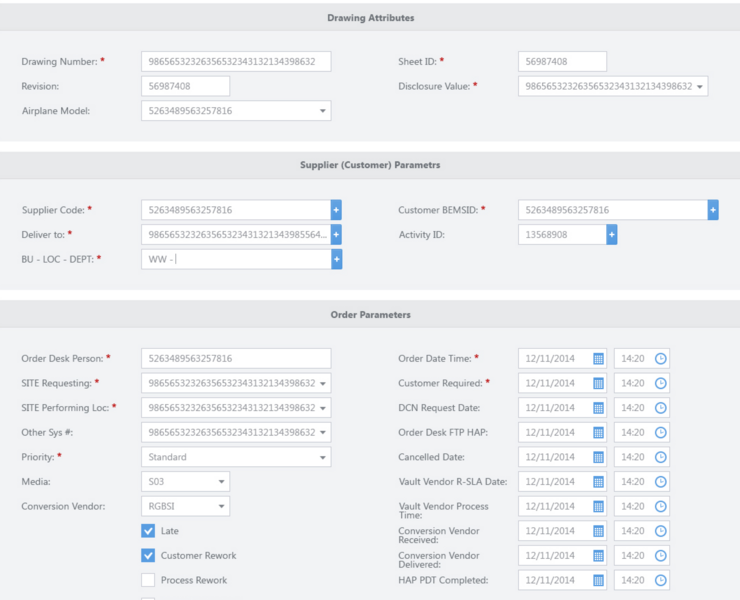The width and height of the screenshot is (740, 600).
Task: Enable the Process Rework checkbox
Action: click(148, 580)
